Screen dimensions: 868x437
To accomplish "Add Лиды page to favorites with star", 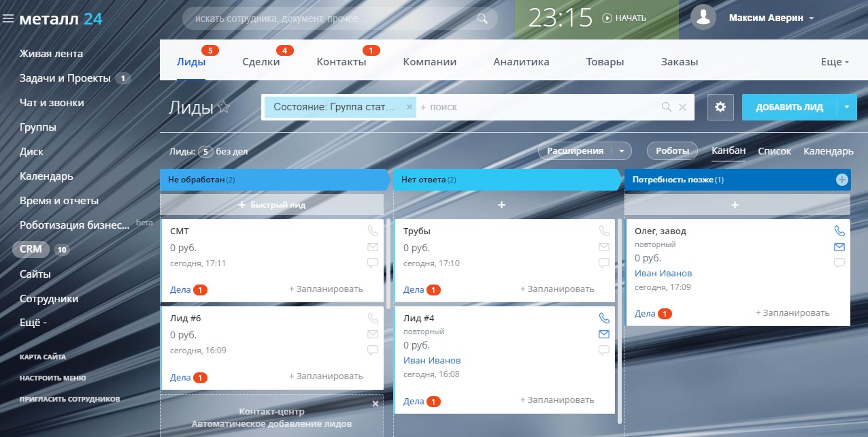I will point(224,107).
